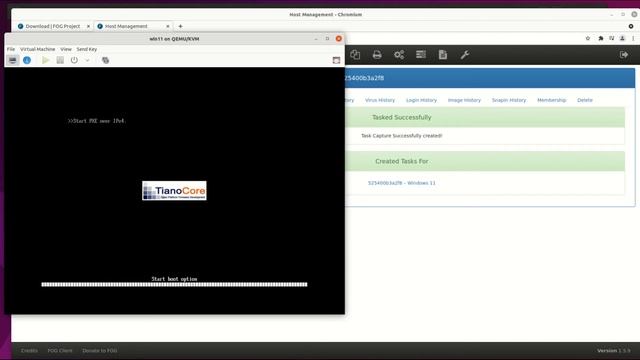Open FOG Task Management list icon
Viewport: 640px width, 360px height.
point(421,55)
